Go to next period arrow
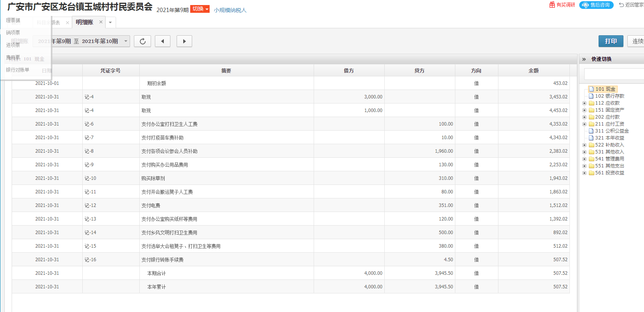The height and width of the screenshot is (312, 644). tap(184, 41)
